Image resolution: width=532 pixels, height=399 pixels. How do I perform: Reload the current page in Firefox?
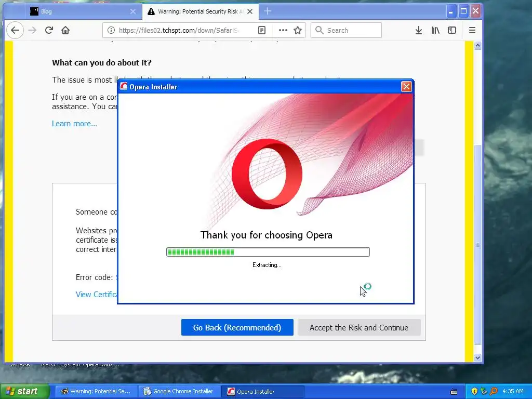click(49, 30)
